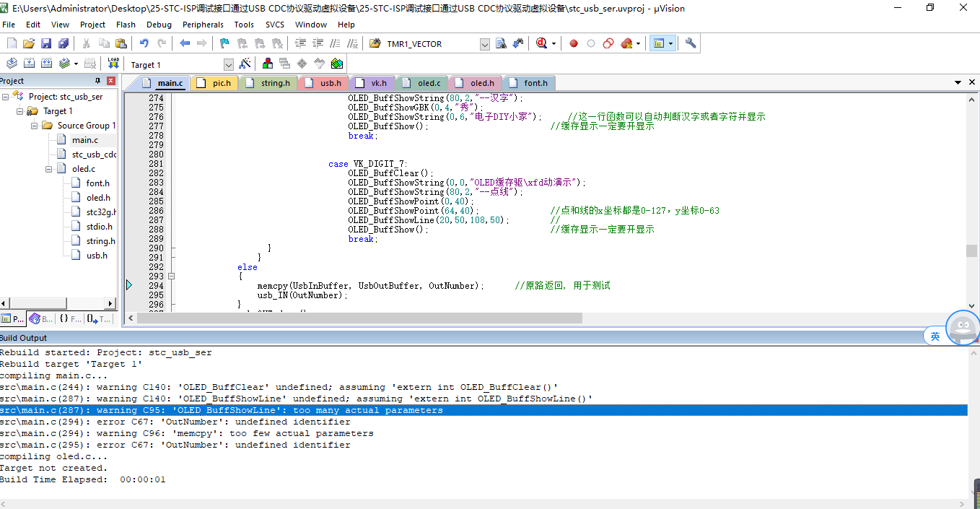Toggle the Project panel pin icon
980x509 pixels.
point(97,81)
